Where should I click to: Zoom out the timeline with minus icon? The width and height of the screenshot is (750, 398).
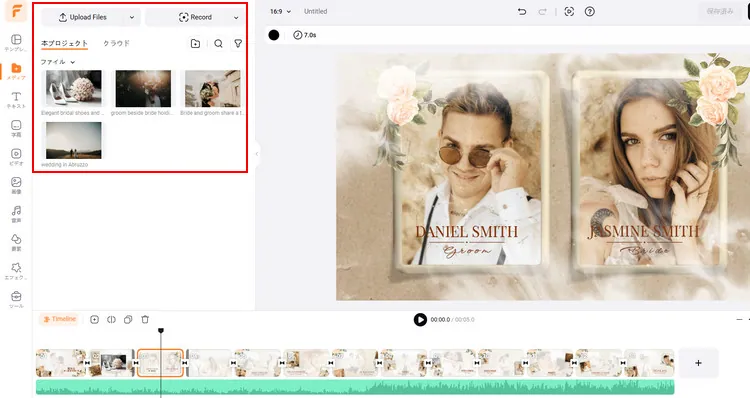point(739,320)
